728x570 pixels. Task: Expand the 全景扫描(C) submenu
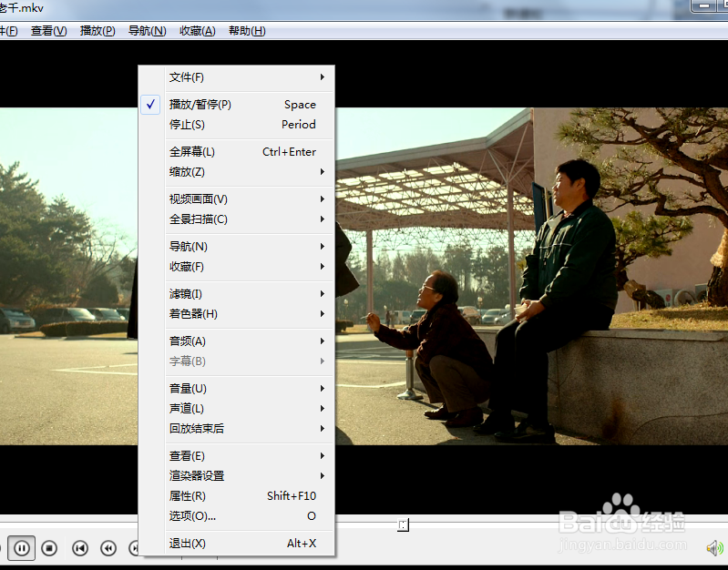(x=237, y=219)
